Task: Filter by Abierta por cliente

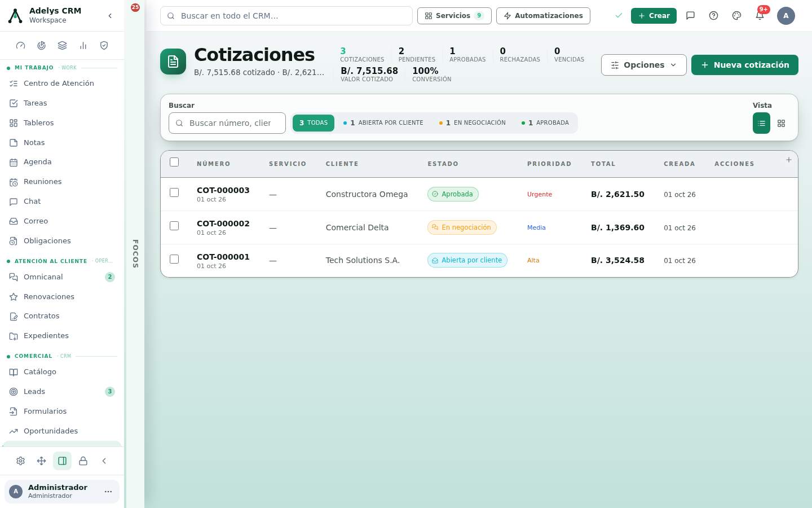Action: click(x=383, y=123)
